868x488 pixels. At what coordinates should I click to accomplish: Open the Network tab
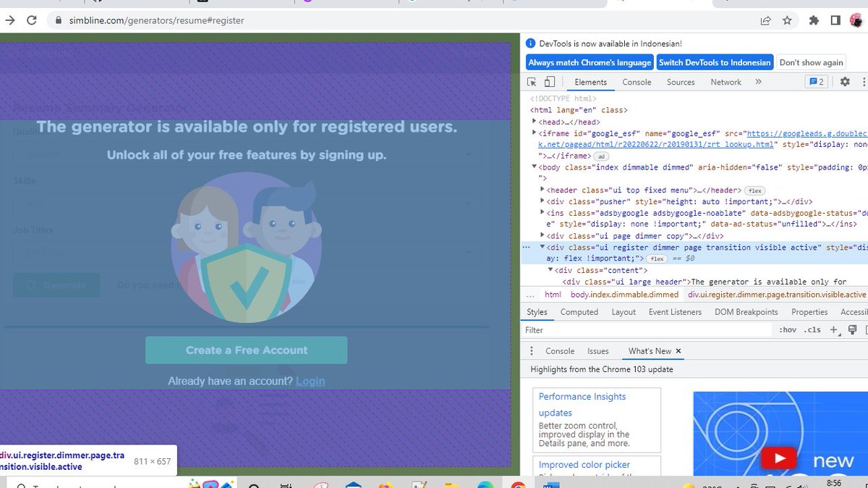point(726,82)
